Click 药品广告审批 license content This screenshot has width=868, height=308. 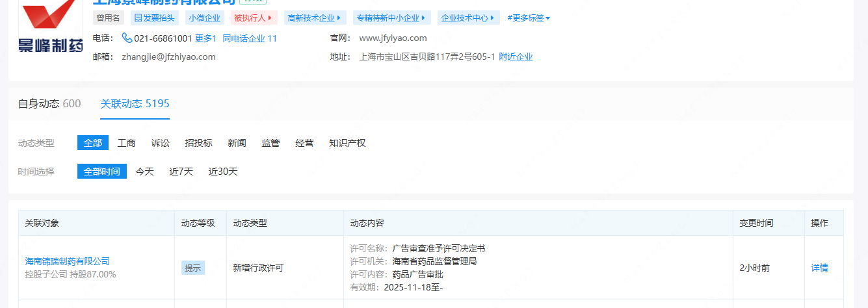click(x=417, y=274)
